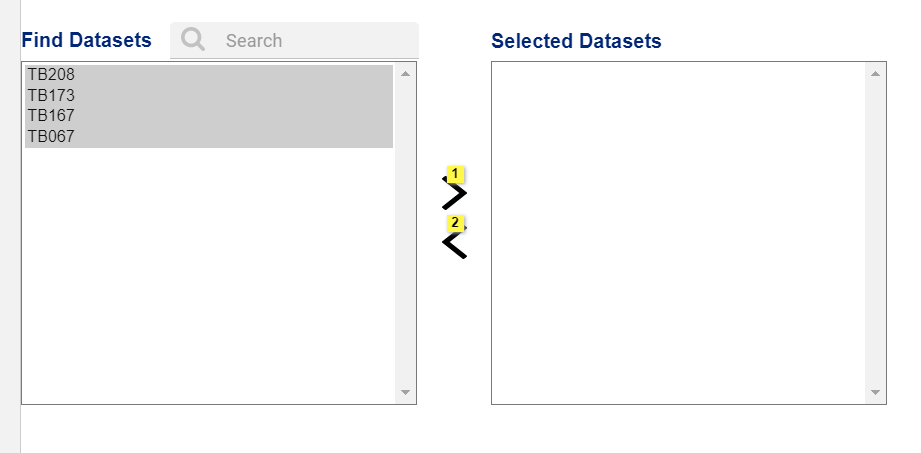Click the yellow badge numbered 2
Screen dimensions: 921x453
tap(455, 223)
